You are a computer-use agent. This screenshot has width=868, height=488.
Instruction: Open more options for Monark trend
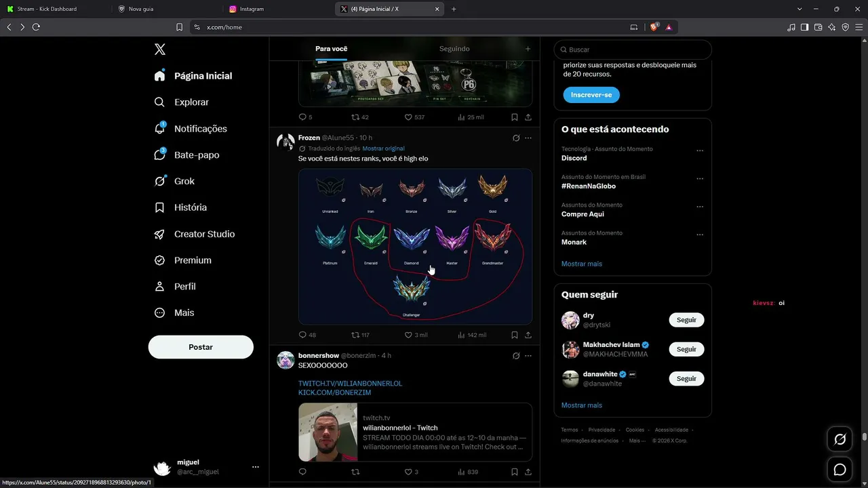[x=700, y=235]
